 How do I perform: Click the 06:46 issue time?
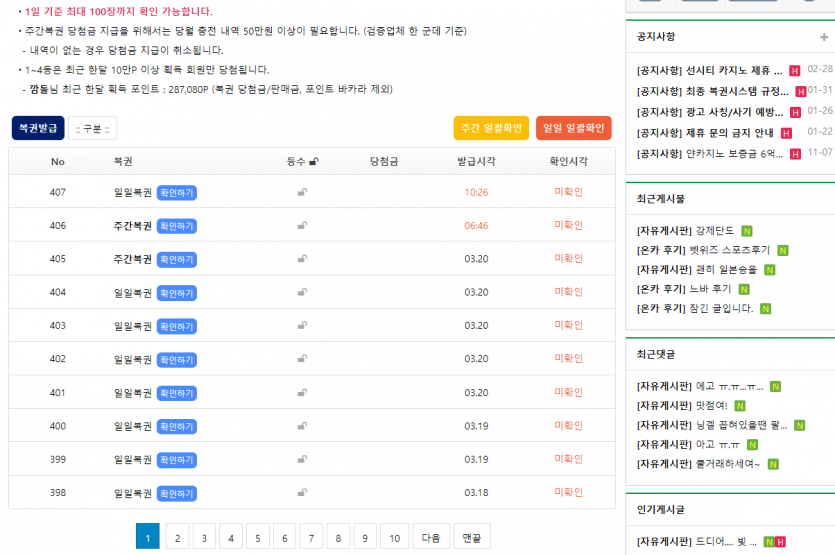[x=476, y=226]
